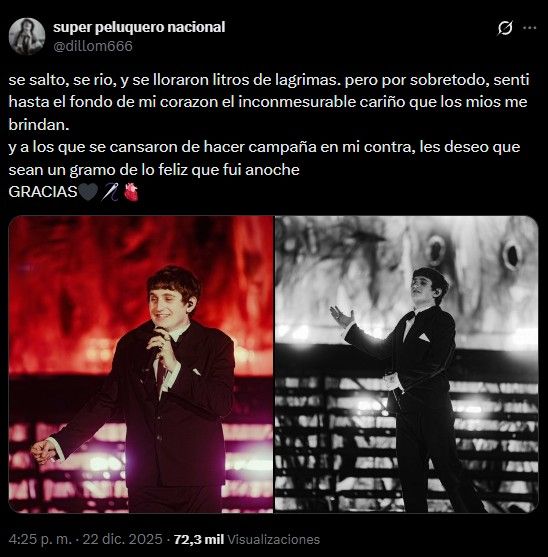Click the line starting 'hasta el fondo de mi corazon'
548x557 pixels.
[x=268, y=102]
